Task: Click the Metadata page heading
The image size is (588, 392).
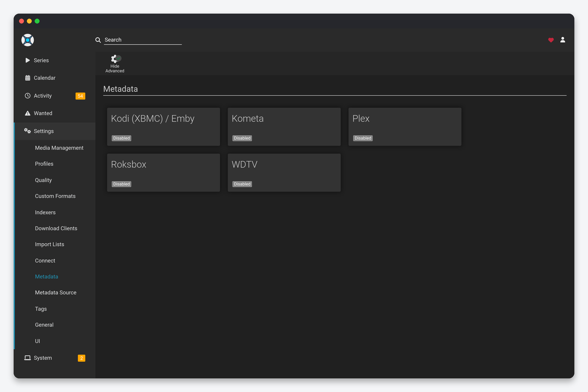Action: [x=120, y=89]
